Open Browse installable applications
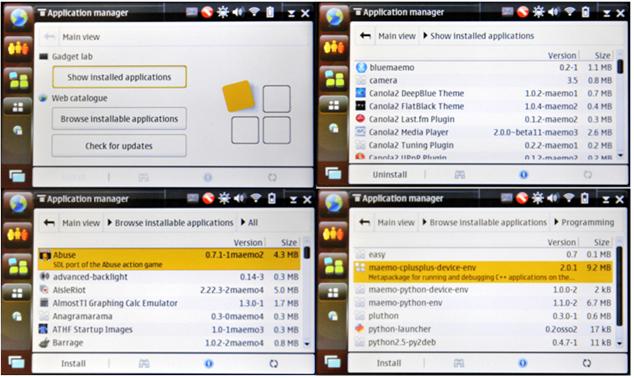This screenshot has height=378, width=634. [119, 119]
